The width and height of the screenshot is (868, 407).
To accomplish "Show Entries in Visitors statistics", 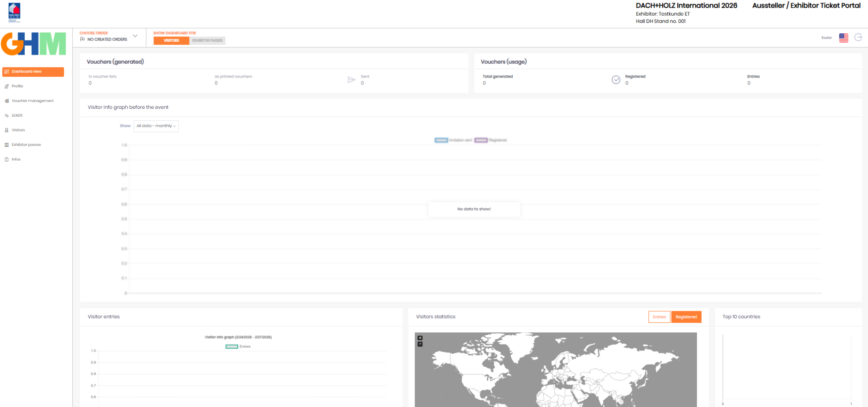I will pyautogui.click(x=659, y=317).
